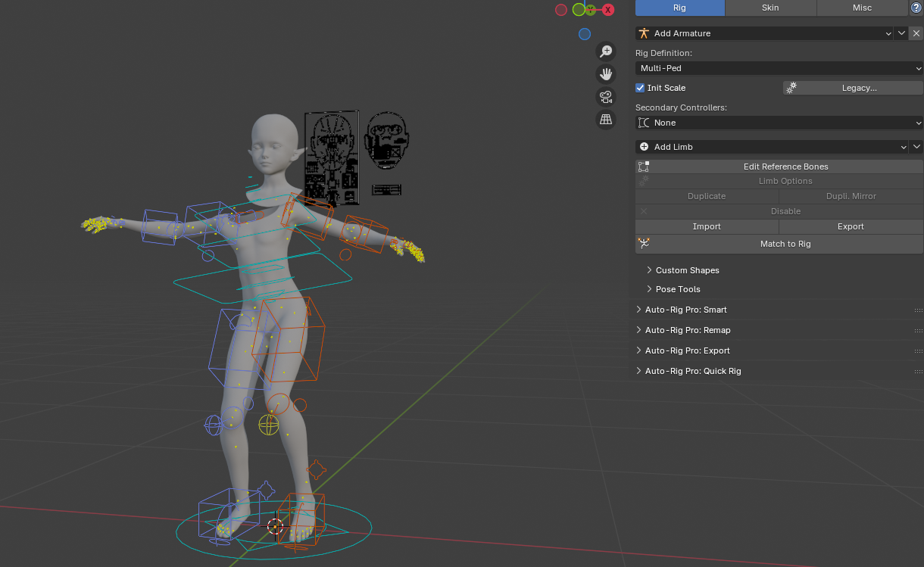This screenshot has height=567, width=924.
Task: Click the Add Armature running-figure icon
Action: [643, 33]
